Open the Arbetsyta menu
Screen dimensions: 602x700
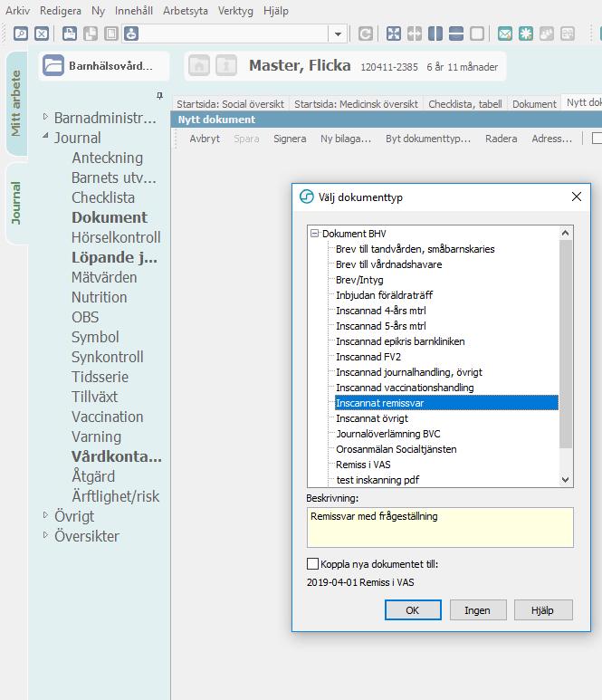(186, 11)
